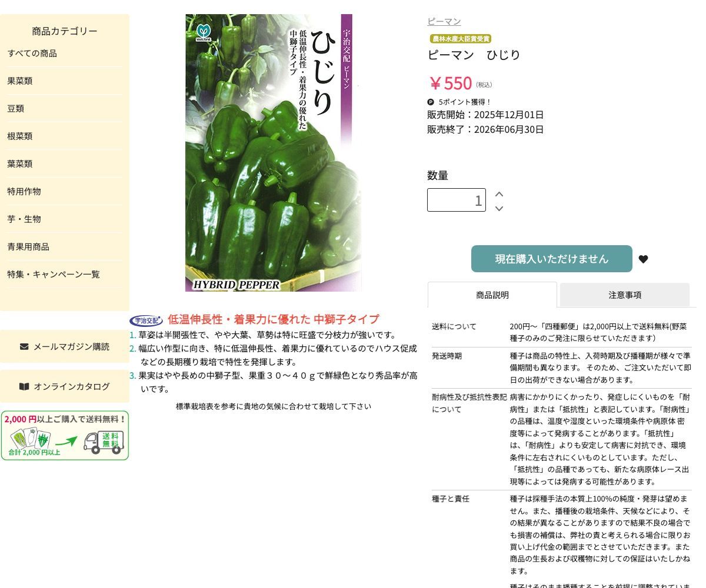
Task: Open the 果菜類 category
Action: (x=19, y=81)
